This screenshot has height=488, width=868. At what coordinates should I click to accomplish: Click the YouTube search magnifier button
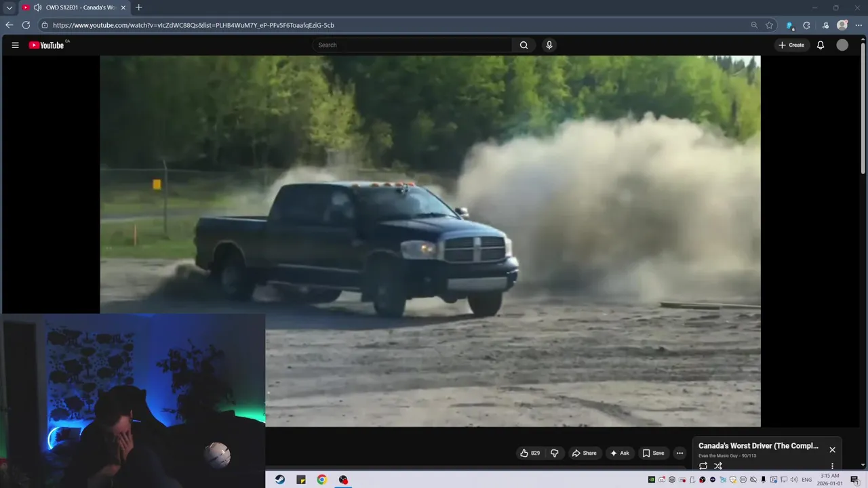coord(524,45)
